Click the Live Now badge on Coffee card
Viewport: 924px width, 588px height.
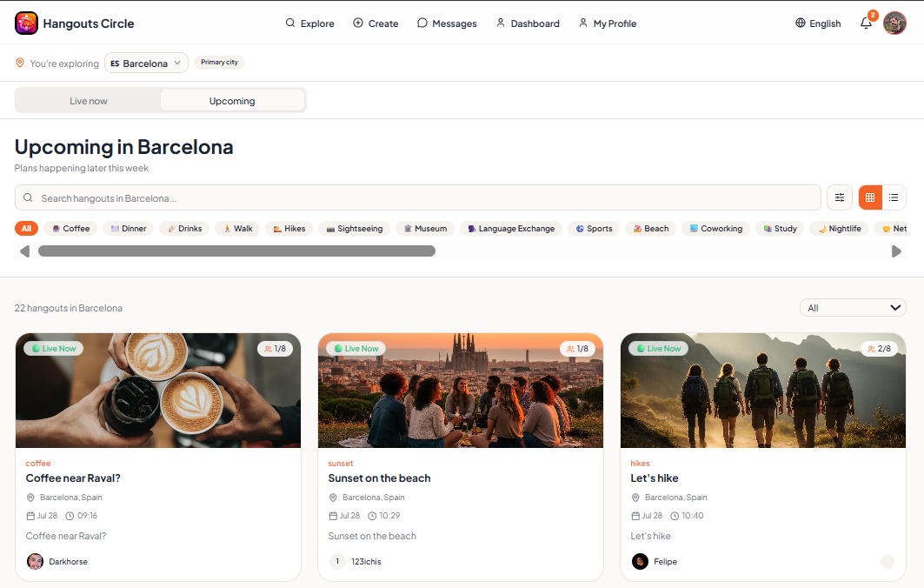click(54, 349)
